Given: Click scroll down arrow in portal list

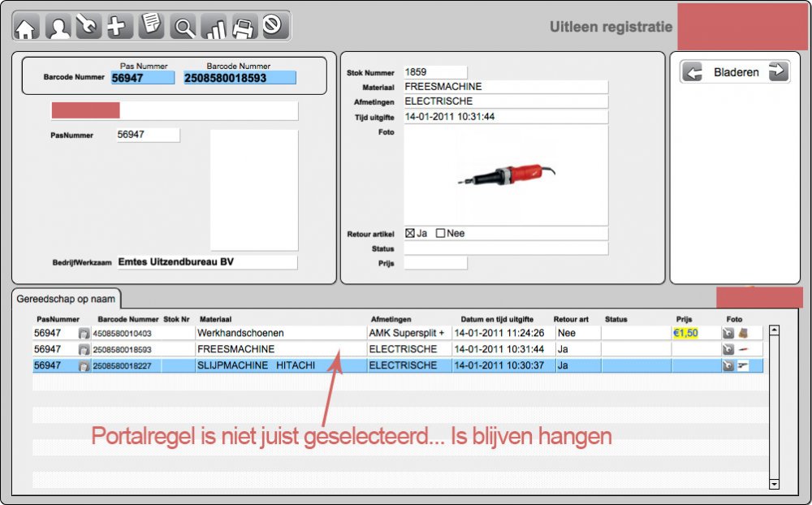Looking at the screenshot, I should 774,484.
